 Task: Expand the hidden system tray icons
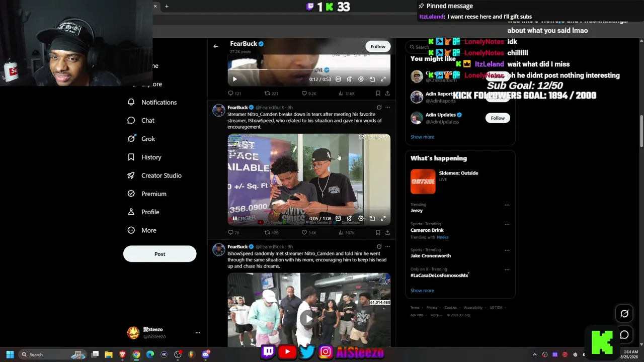535,354
